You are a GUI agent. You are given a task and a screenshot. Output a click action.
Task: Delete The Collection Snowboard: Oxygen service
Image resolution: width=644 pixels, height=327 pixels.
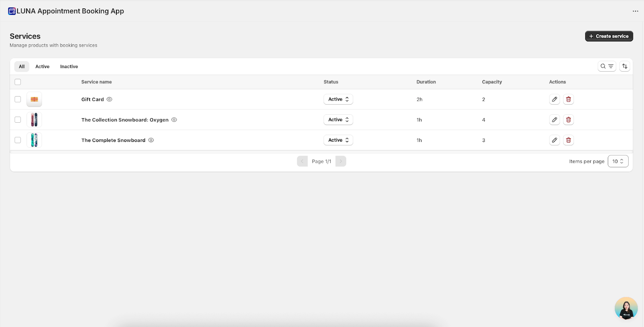click(x=568, y=120)
